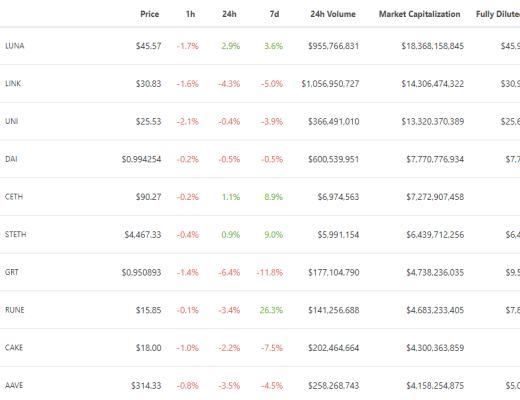Click LUNA market cap $18,368,158,845
This screenshot has height=400, width=520.
(432, 46)
